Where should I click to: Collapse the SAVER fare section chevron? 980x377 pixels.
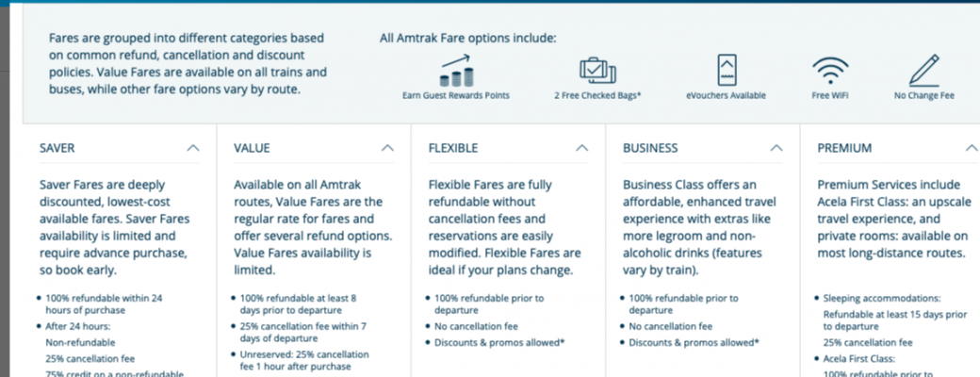(x=193, y=148)
